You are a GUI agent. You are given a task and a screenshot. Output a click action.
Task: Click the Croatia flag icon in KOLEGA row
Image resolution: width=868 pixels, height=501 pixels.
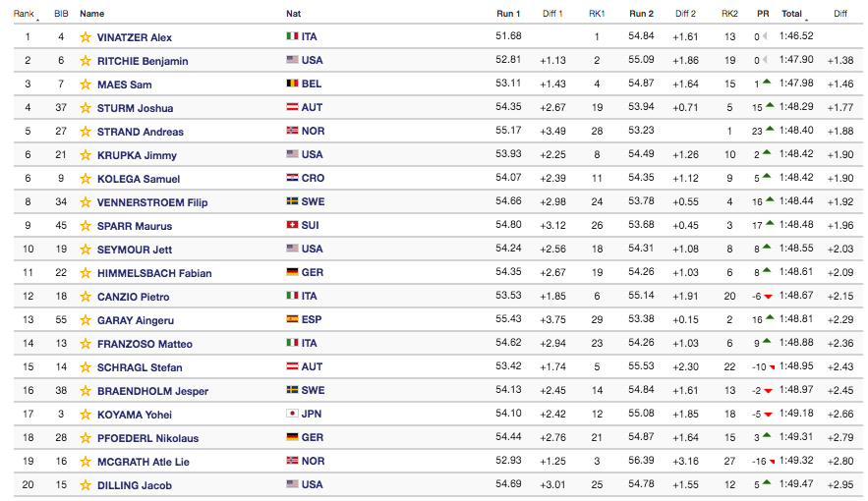[x=292, y=178]
